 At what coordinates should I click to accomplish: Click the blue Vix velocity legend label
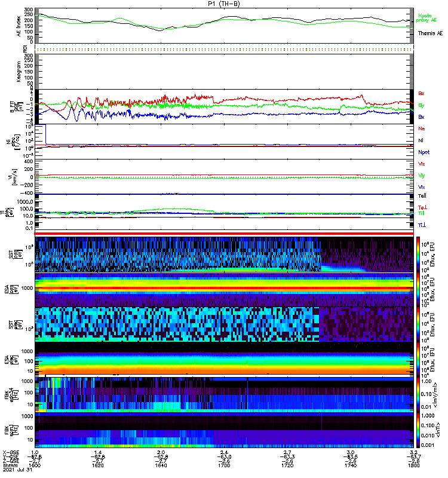click(422, 187)
